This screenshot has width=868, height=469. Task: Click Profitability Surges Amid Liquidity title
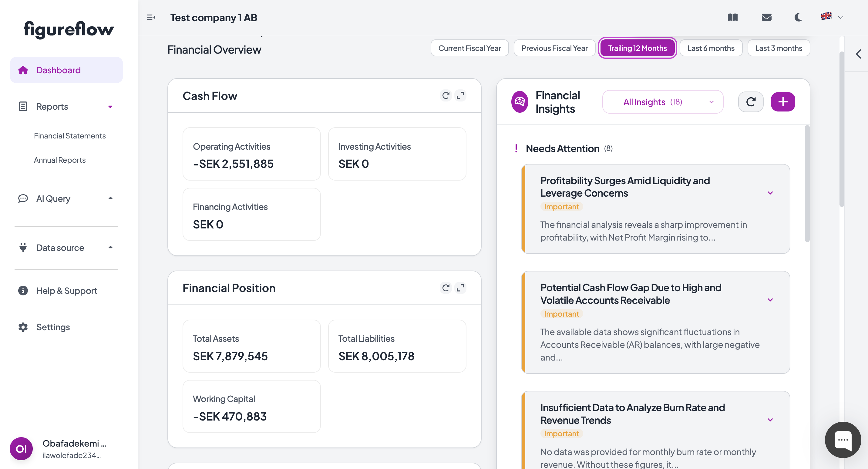pyautogui.click(x=625, y=187)
